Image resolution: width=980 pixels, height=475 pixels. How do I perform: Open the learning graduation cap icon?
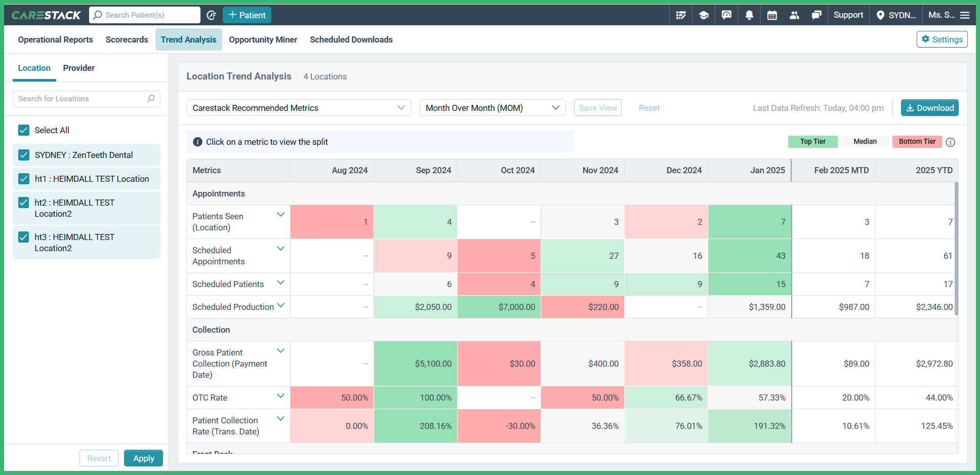(704, 15)
